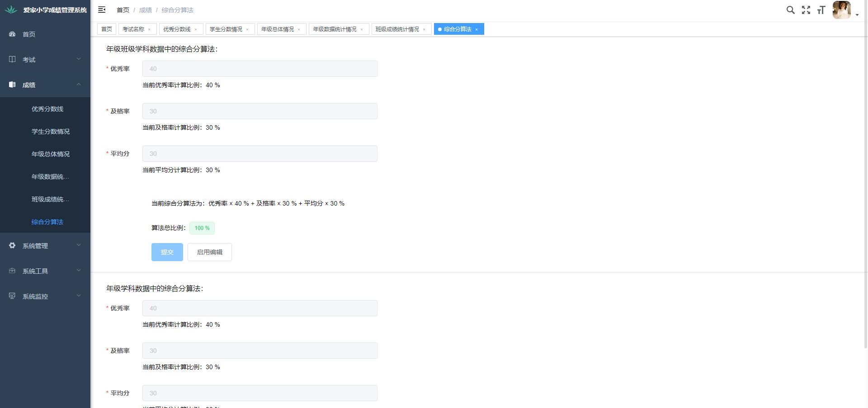868x408 pixels.
Task: Open 学生分数情况 in the sidebar
Action: pyautogui.click(x=45, y=131)
